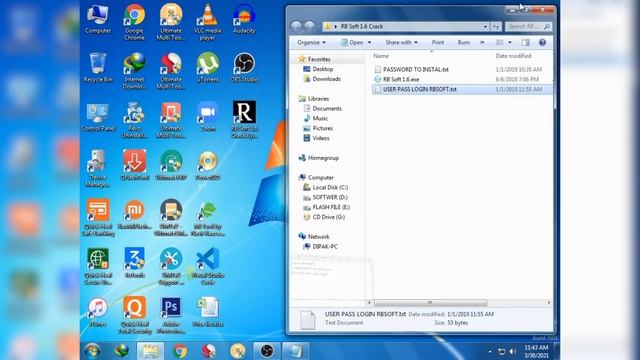Screen dimensions: 640x360
Task: Launch Google Chrome from the desktop
Action: click(x=134, y=21)
